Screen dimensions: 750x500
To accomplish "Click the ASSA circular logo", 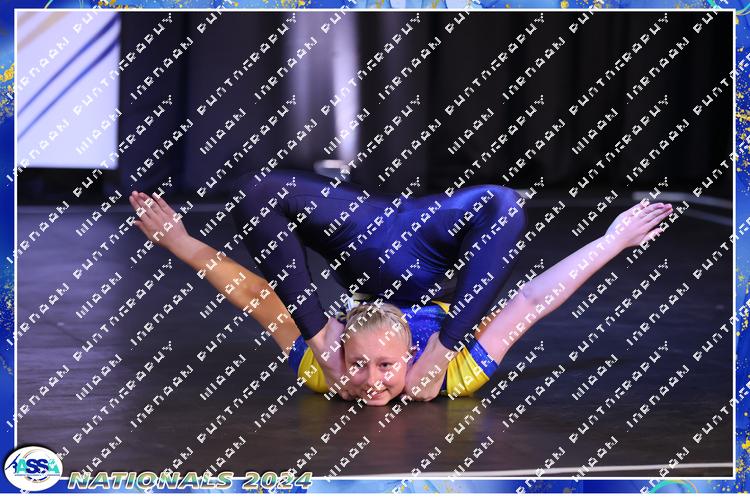I will click(33, 468).
